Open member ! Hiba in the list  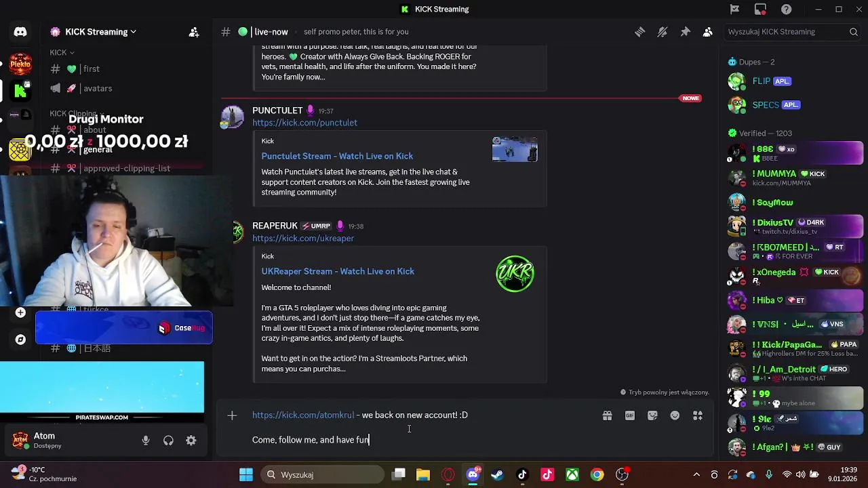tap(793, 300)
